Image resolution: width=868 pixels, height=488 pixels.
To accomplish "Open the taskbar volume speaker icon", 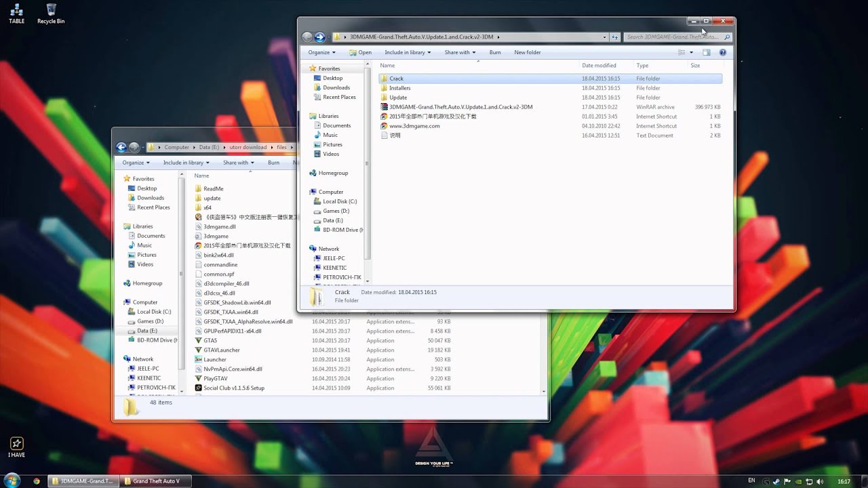I will pyautogui.click(x=821, y=481).
